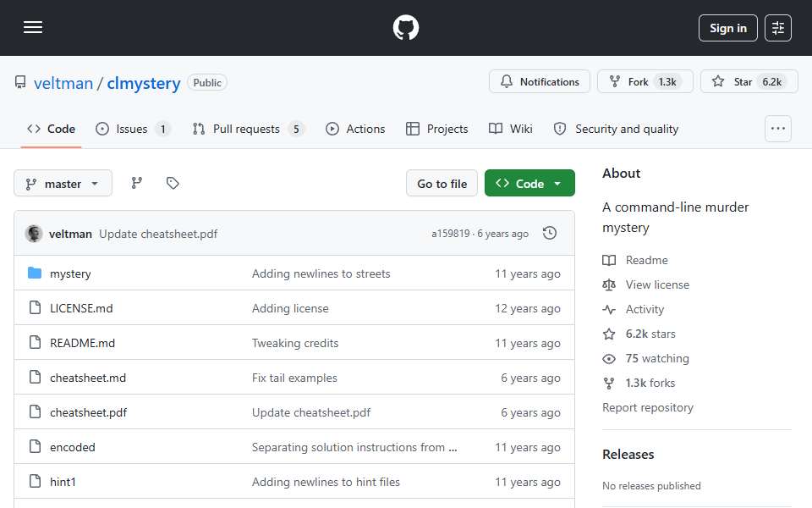Image resolution: width=812 pixels, height=508 pixels.
Task: Click the mystery folder icon
Action: 35,273
